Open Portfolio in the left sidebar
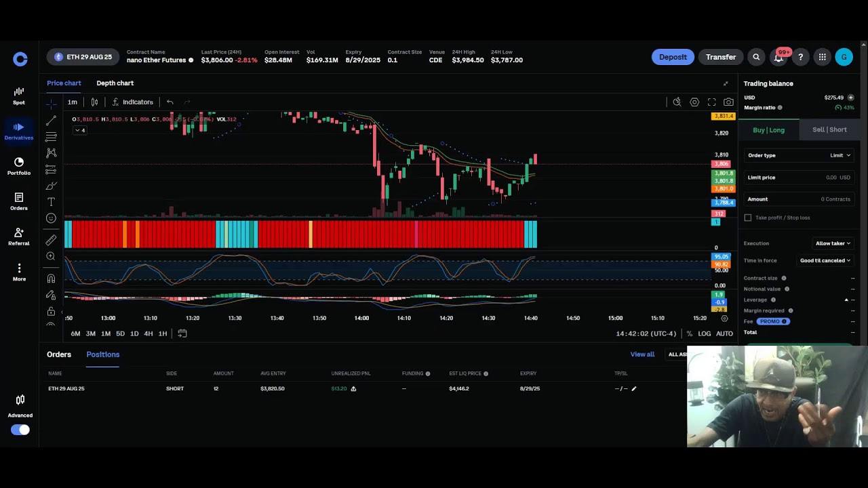 point(19,166)
